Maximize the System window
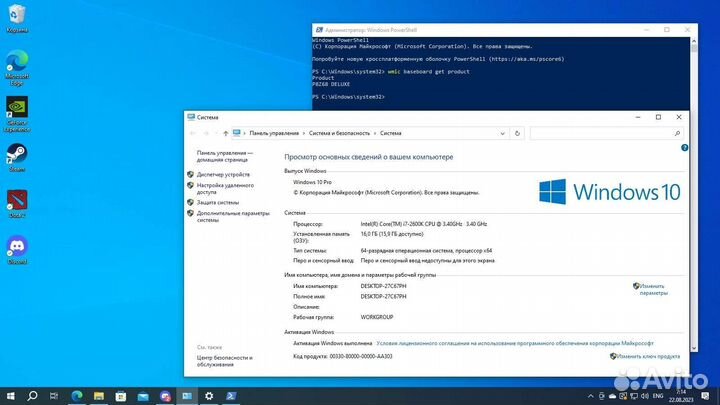The image size is (720, 405). click(658, 117)
